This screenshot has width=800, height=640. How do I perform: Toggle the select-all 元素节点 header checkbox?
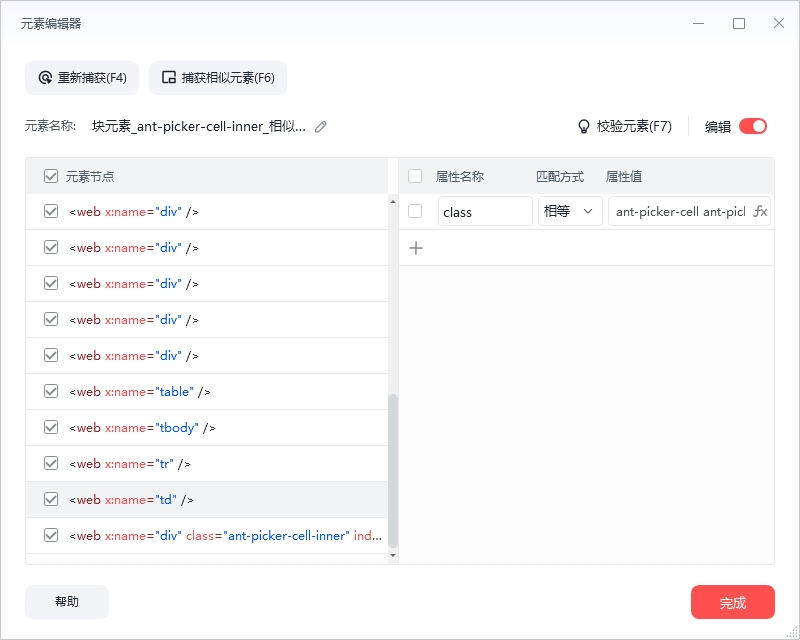tap(51, 176)
